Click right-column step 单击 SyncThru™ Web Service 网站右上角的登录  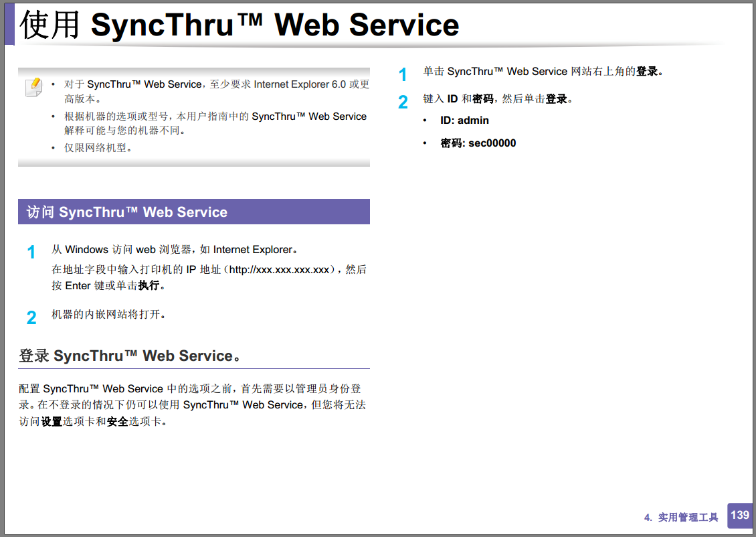click(x=543, y=72)
